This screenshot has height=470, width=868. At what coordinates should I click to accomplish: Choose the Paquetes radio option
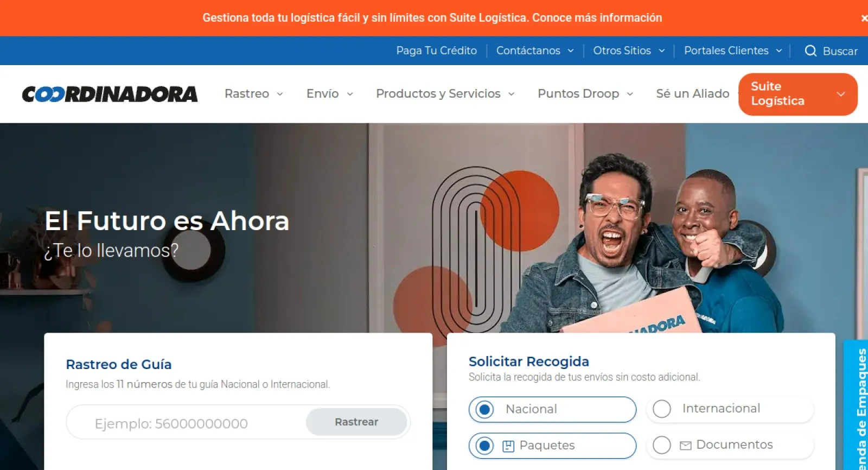[484, 446]
